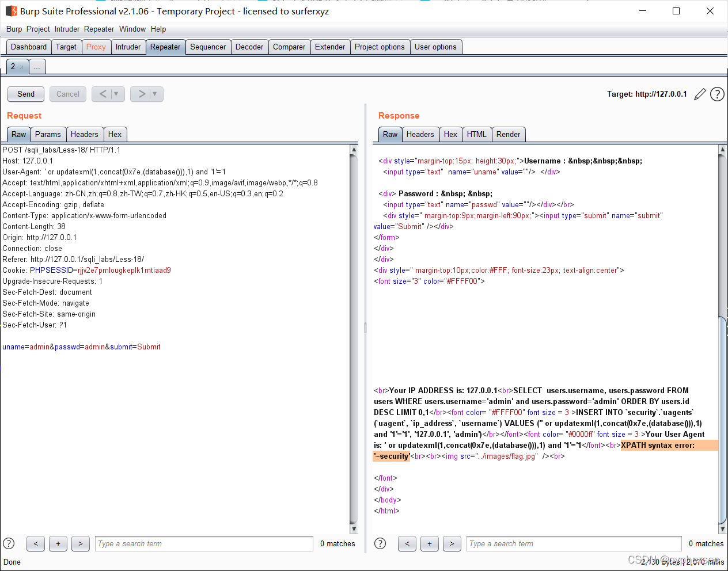Click response search next match button

pyautogui.click(x=452, y=543)
